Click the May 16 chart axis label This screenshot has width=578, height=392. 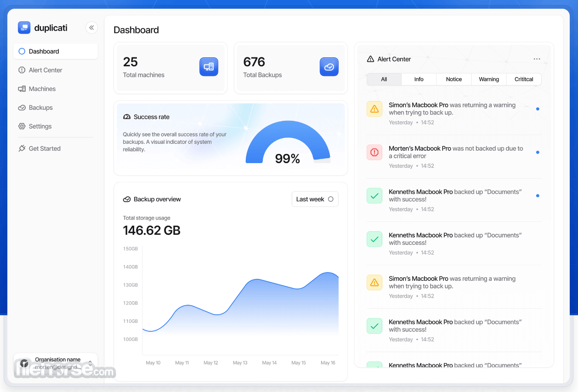coord(328,363)
